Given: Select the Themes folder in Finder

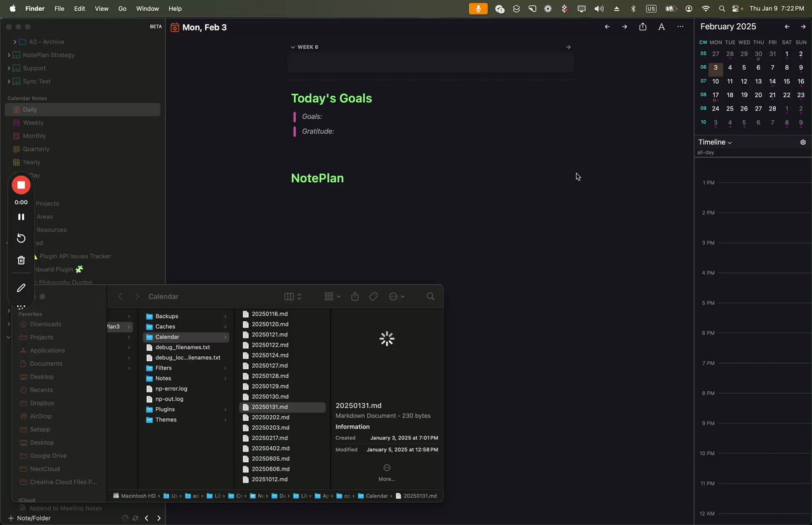Looking at the screenshot, I should click(186, 420).
